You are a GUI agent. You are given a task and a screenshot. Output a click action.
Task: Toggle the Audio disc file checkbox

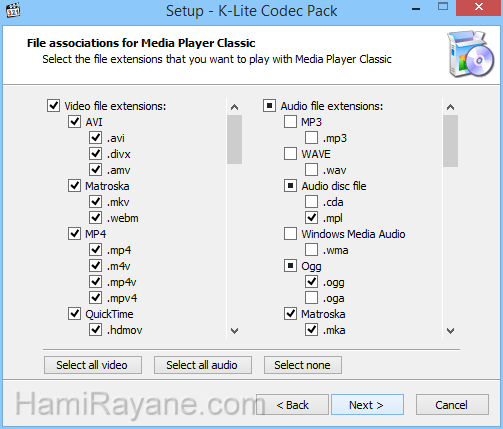click(x=290, y=185)
